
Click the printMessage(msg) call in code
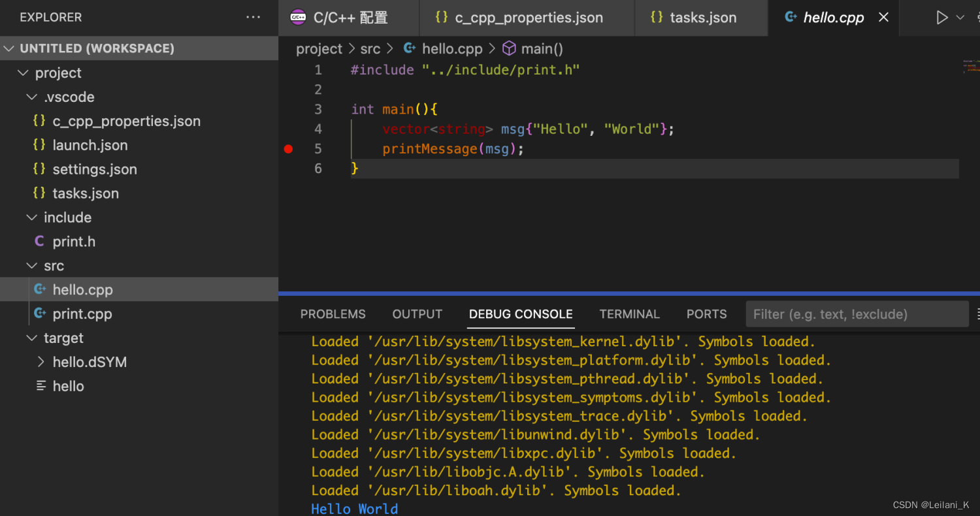pyautogui.click(x=453, y=149)
